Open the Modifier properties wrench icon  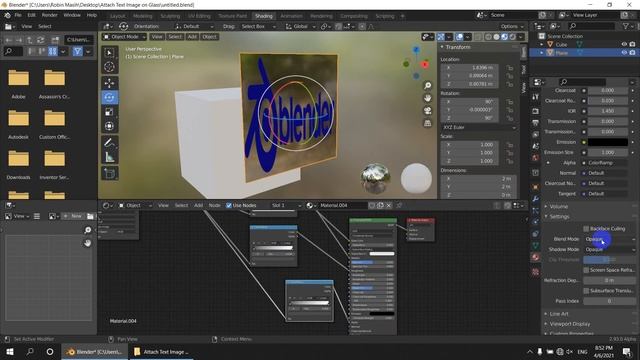pyautogui.click(x=536, y=199)
